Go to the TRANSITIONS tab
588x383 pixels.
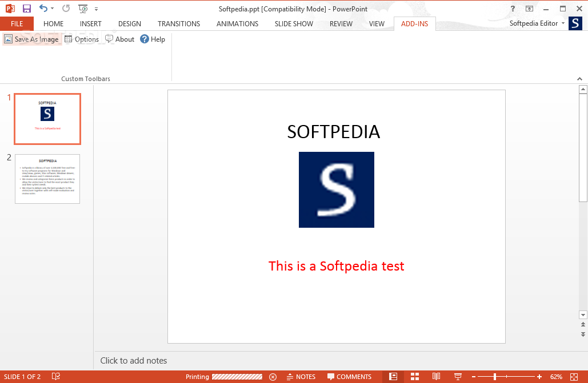pyautogui.click(x=178, y=23)
